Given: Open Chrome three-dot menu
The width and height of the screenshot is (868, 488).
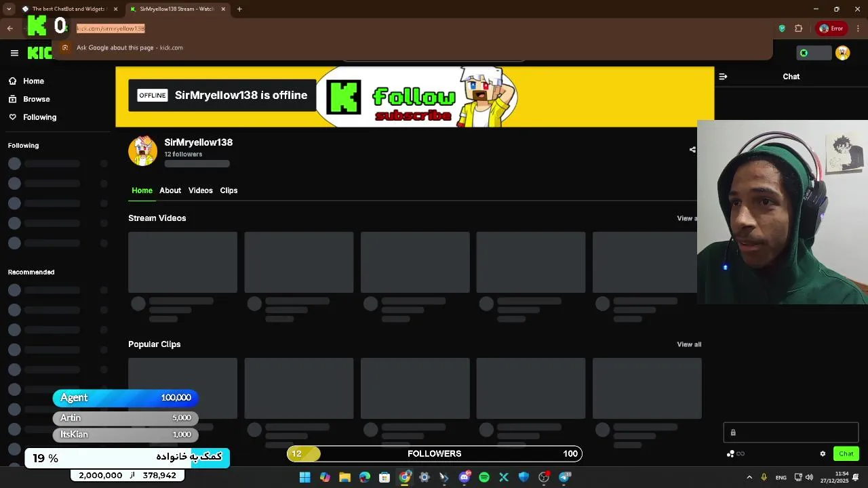Looking at the screenshot, I should click(x=858, y=28).
